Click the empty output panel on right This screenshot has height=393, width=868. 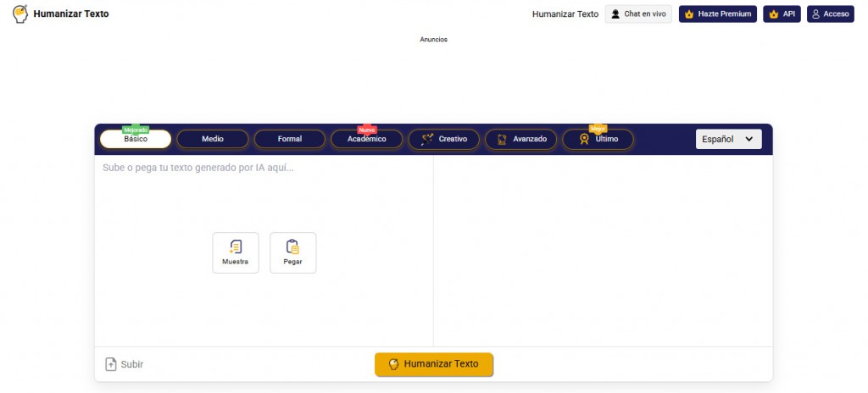(603, 250)
